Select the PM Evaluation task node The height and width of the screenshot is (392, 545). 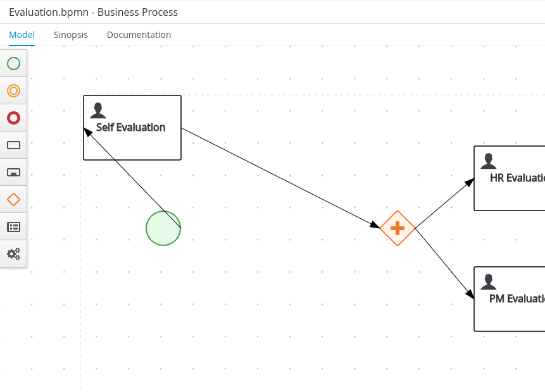tap(510, 313)
